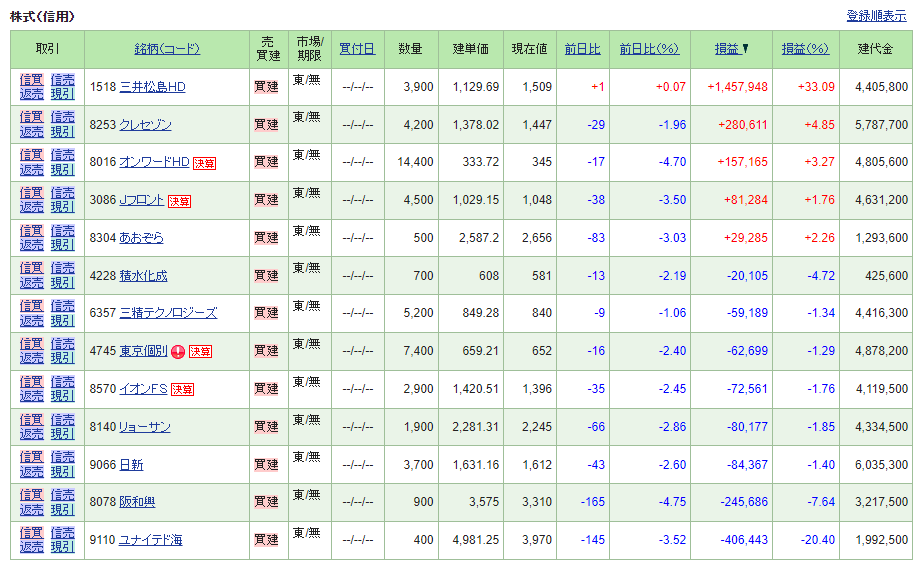
Task: Click 返売 in the 三井松島HD row
Action: click(x=31, y=94)
